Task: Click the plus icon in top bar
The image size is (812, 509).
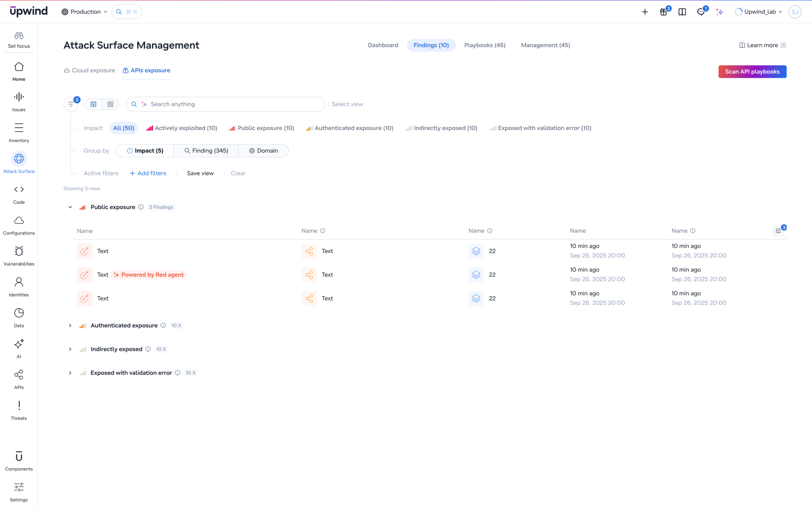Action: point(645,12)
